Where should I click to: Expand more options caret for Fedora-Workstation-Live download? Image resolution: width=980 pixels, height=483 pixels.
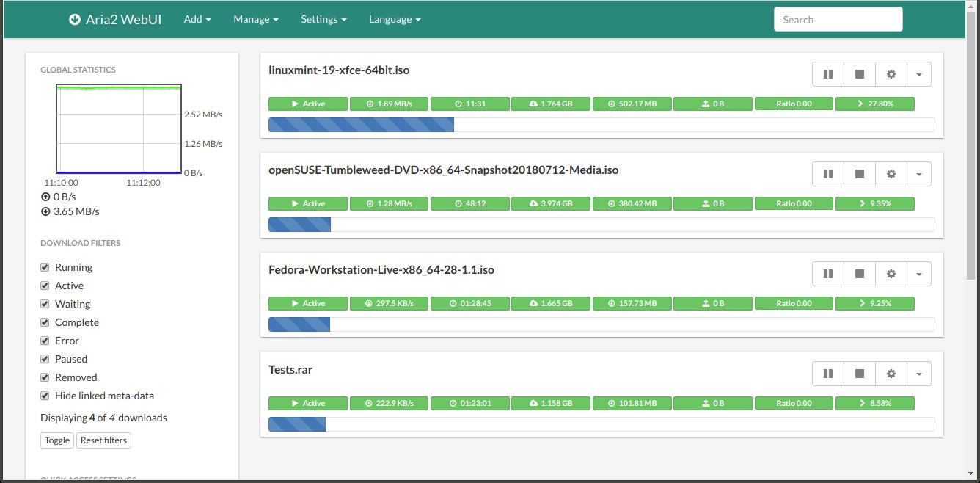point(919,274)
